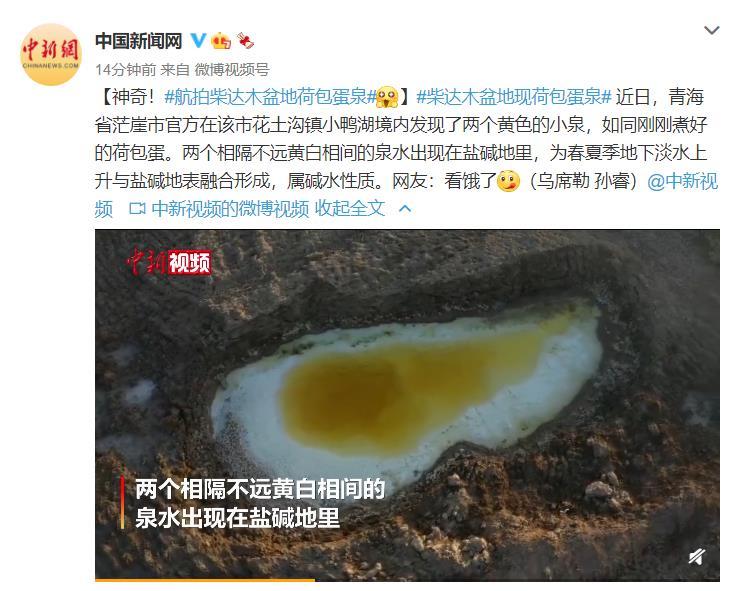The width and height of the screenshot is (735, 591).
Task: Open the post options chevron menu
Action: [712, 31]
